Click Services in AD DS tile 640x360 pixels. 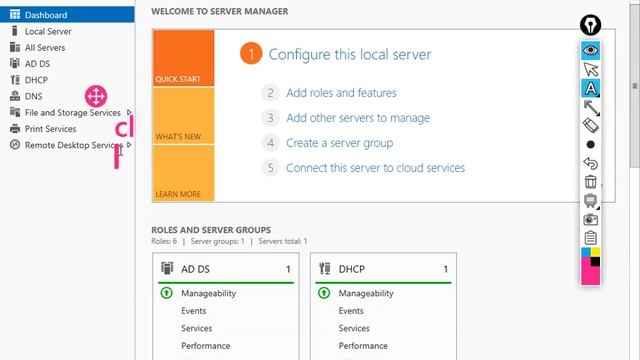[196, 329]
